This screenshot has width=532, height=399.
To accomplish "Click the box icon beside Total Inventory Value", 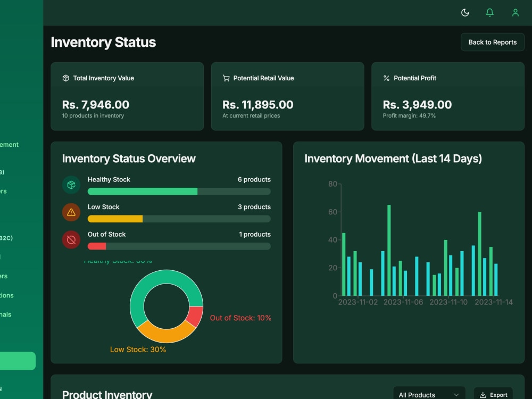I will (66, 78).
